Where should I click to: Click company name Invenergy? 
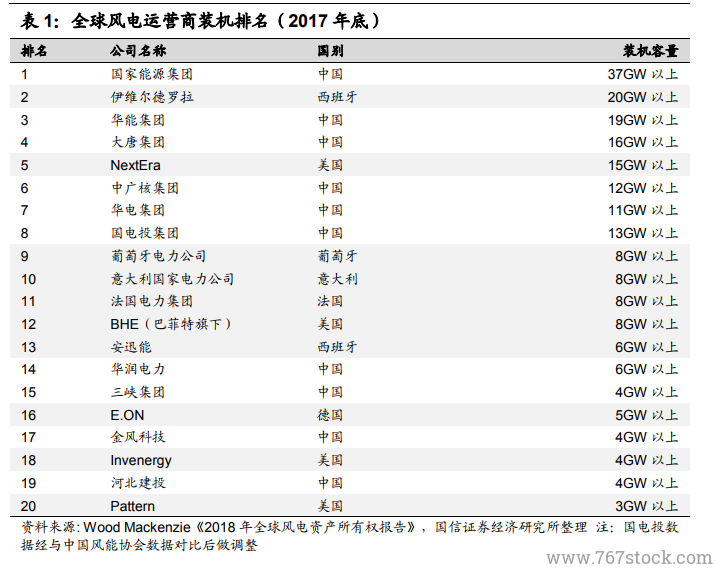click(x=141, y=460)
